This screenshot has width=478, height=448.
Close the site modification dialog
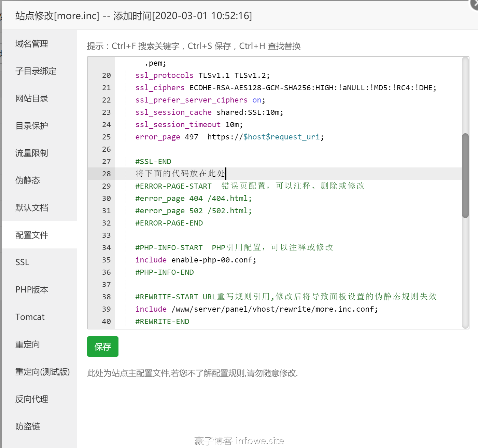(475, 3)
